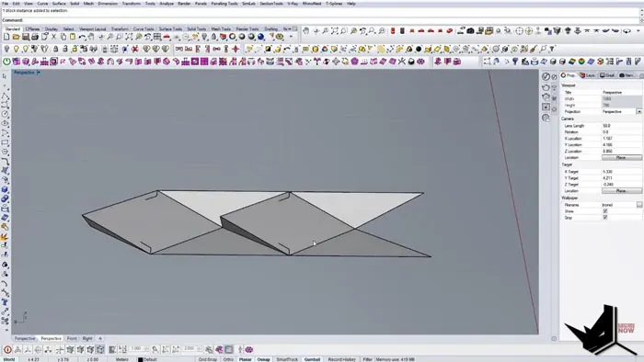Switch to the Front viewport tab

click(x=72, y=339)
